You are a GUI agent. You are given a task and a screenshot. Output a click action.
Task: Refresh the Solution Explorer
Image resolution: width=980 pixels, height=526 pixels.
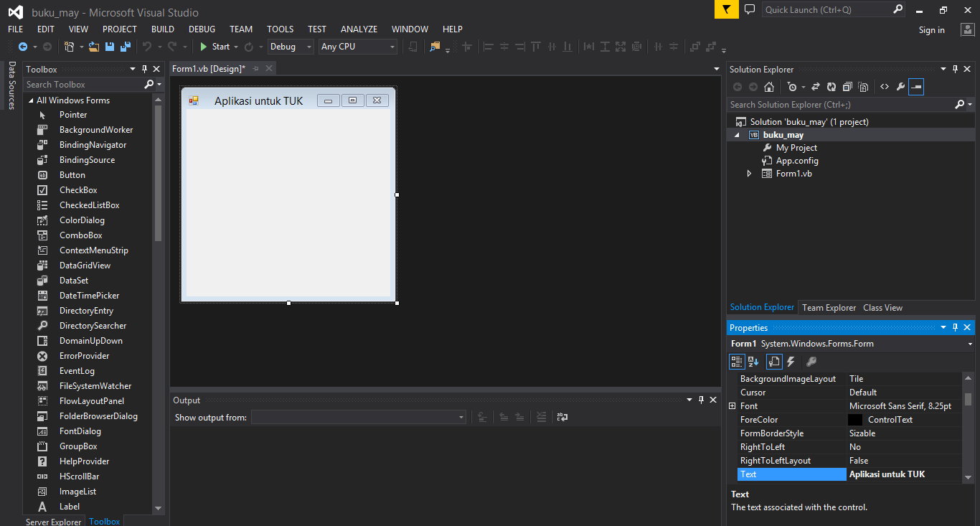(831, 87)
